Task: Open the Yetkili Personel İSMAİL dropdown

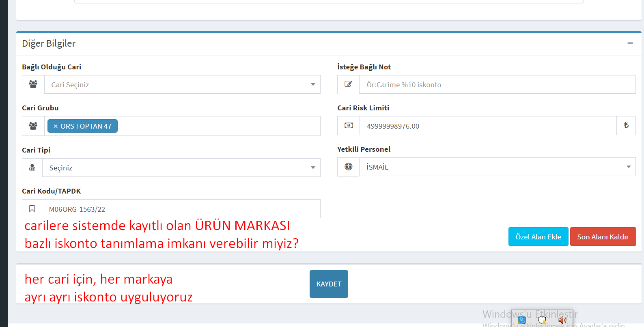Action: [497, 167]
